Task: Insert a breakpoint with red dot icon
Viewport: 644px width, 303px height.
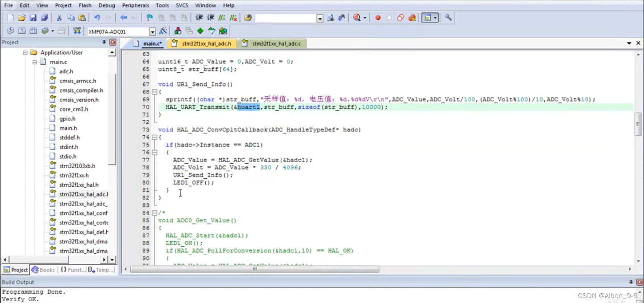Action: pos(378,18)
